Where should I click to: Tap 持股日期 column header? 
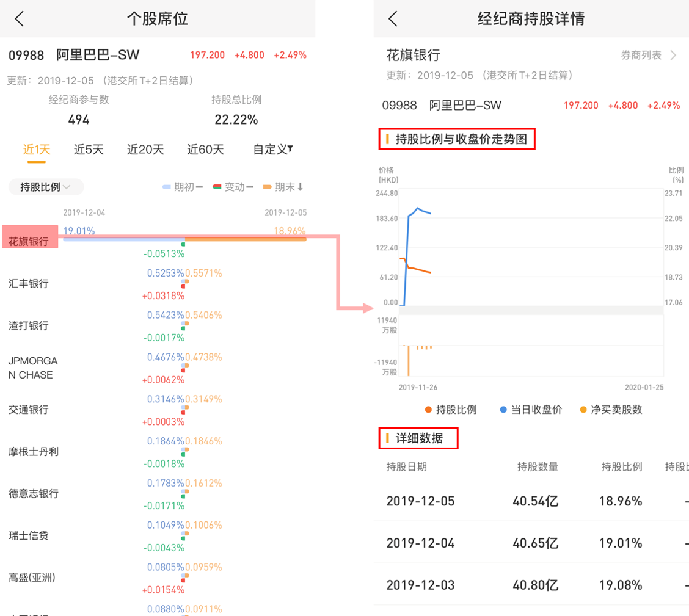[406, 466]
